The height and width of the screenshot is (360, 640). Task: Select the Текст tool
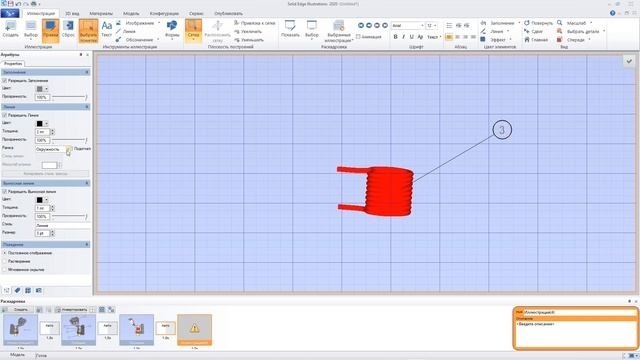(x=107, y=30)
